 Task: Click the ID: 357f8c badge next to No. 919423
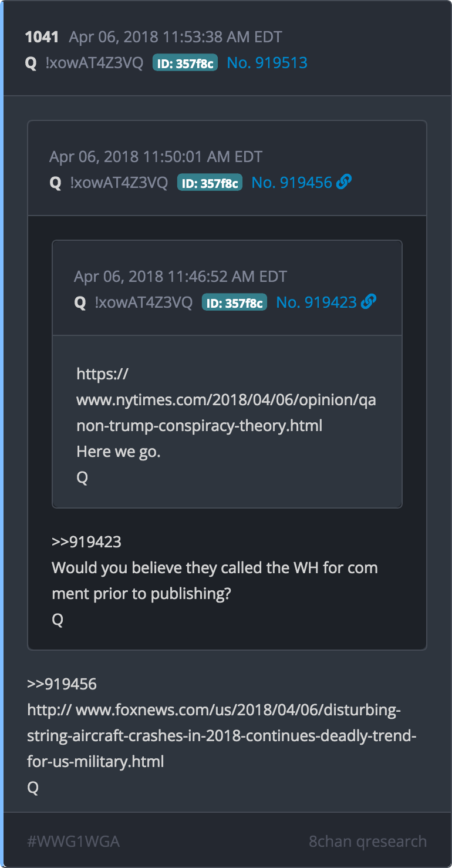(x=234, y=302)
